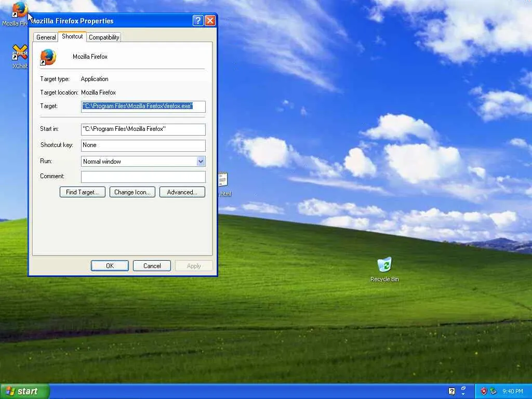
Task: Click the Find Target button
Action: 83,192
